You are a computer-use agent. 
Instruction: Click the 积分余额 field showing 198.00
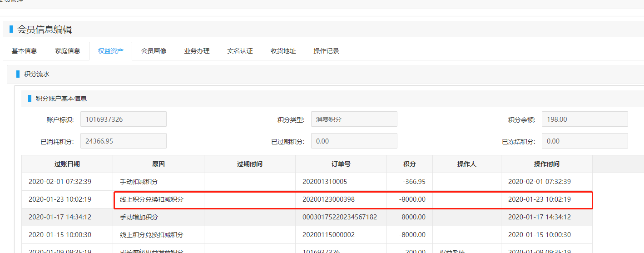(x=585, y=119)
